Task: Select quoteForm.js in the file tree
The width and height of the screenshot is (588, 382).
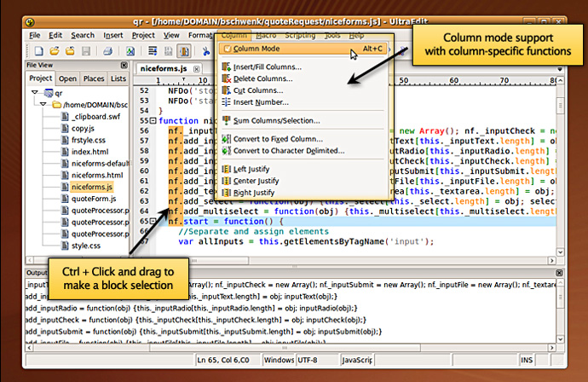Action: pyautogui.click(x=94, y=199)
